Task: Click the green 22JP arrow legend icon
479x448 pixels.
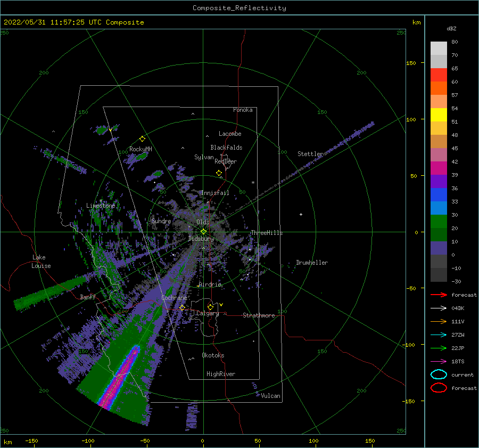Action: click(x=439, y=348)
